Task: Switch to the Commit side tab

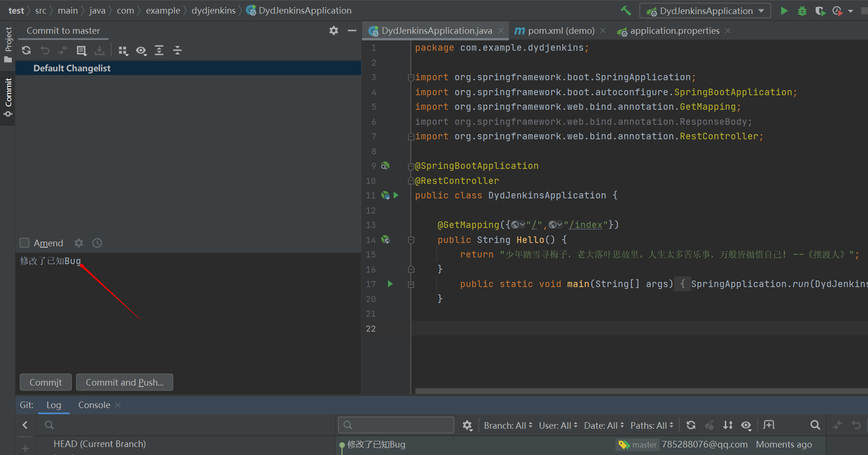Action: click(8, 98)
